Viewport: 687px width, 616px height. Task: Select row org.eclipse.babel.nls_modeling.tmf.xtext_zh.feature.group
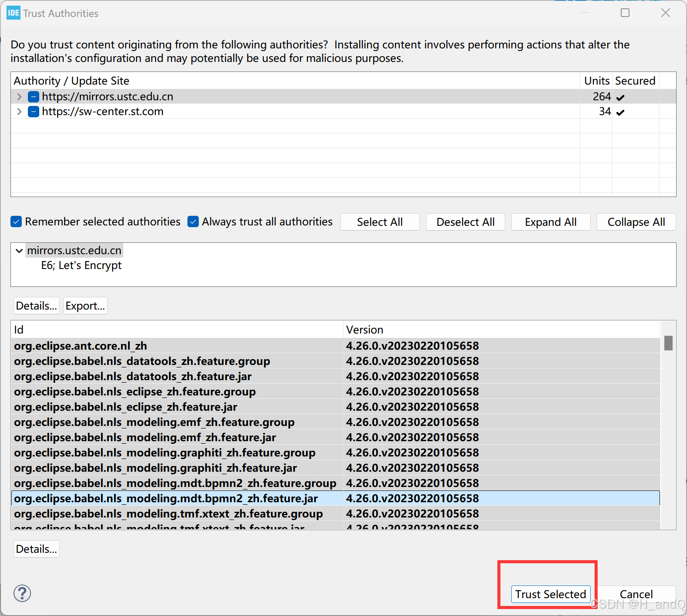pos(336,514)
